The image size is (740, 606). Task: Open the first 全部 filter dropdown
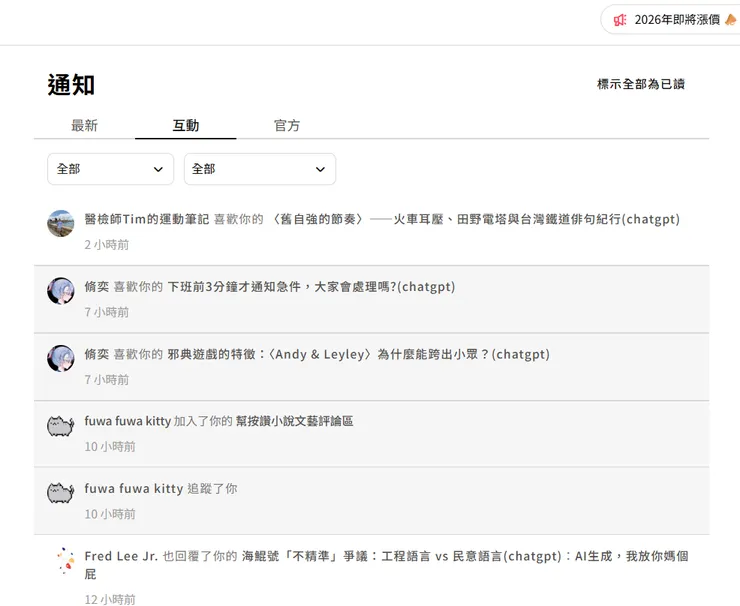pos(110,169)
